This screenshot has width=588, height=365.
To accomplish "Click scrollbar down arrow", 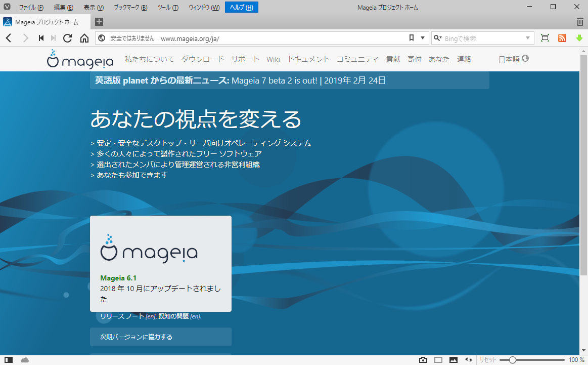I will pyautogui.click(x=583, y=351).
